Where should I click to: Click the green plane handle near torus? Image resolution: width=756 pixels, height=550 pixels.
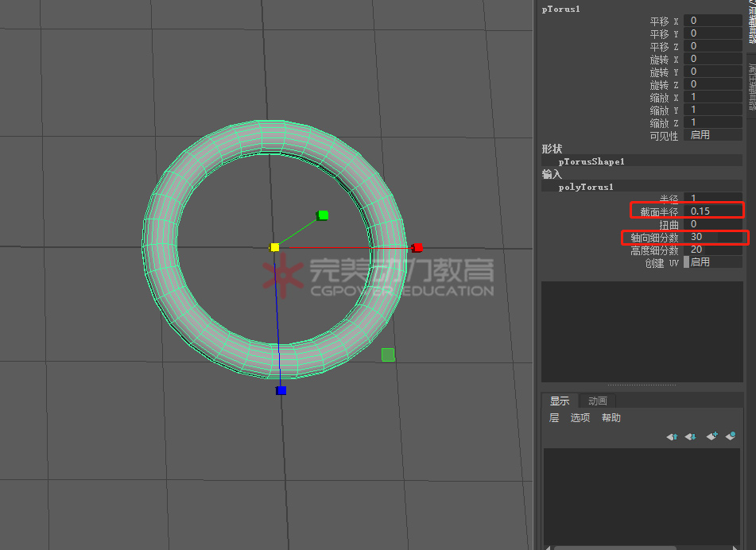(388, 354)
